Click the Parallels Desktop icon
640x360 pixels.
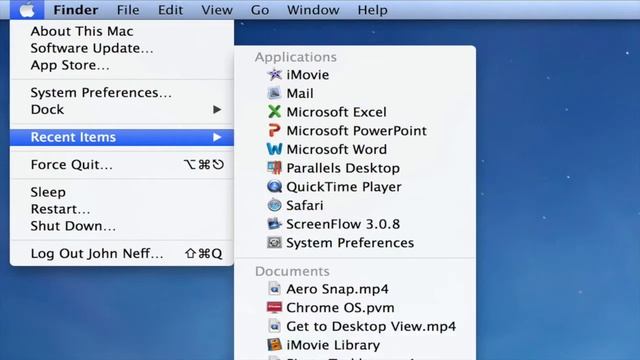(274, 168)
